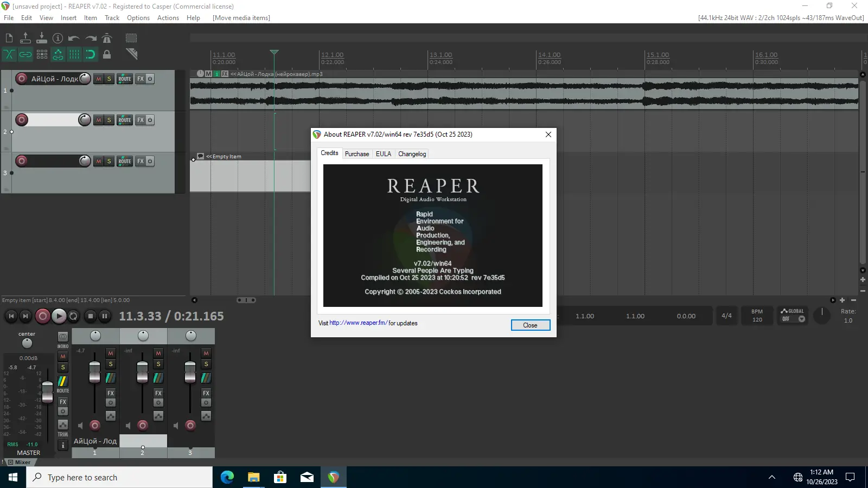Toggle repeat loop transport button
This screenshot has width=868, height=488.
pyautogui.click(x=74, y=316)
